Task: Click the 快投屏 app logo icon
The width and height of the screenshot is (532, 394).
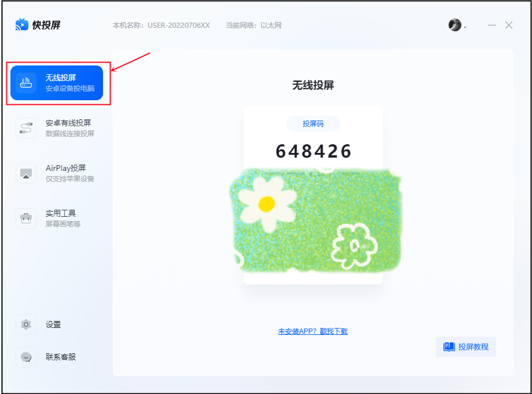Action: (22, 24)
